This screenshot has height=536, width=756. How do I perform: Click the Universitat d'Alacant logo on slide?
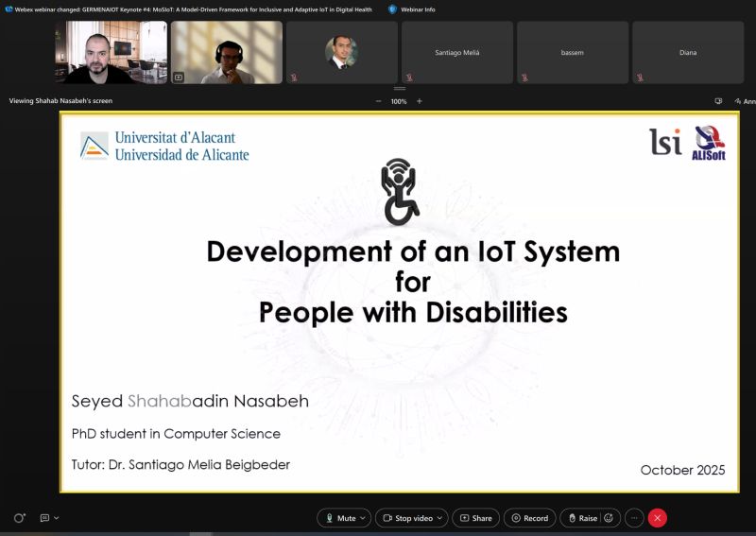tap(164, 146)
